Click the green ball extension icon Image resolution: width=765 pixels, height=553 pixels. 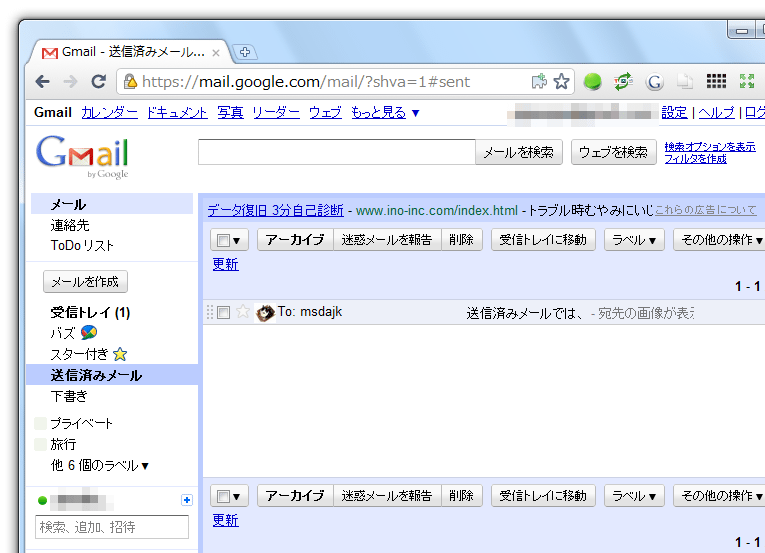[592, 82]
